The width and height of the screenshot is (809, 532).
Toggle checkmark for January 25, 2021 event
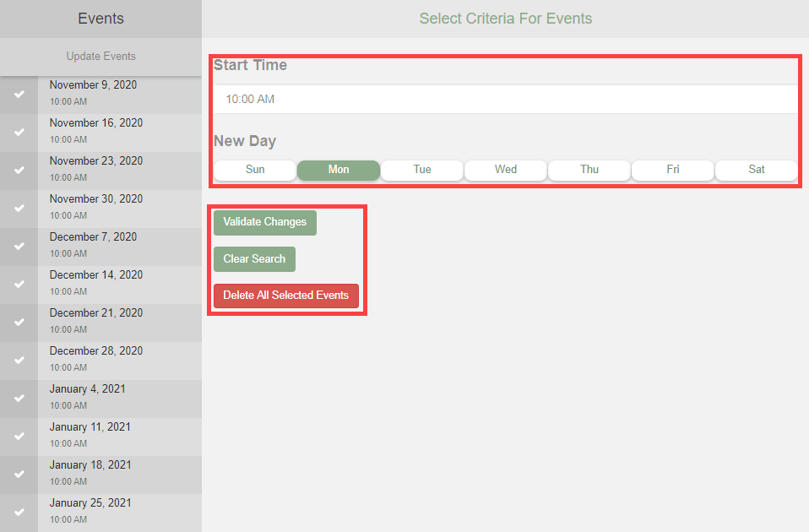(19, 512)
